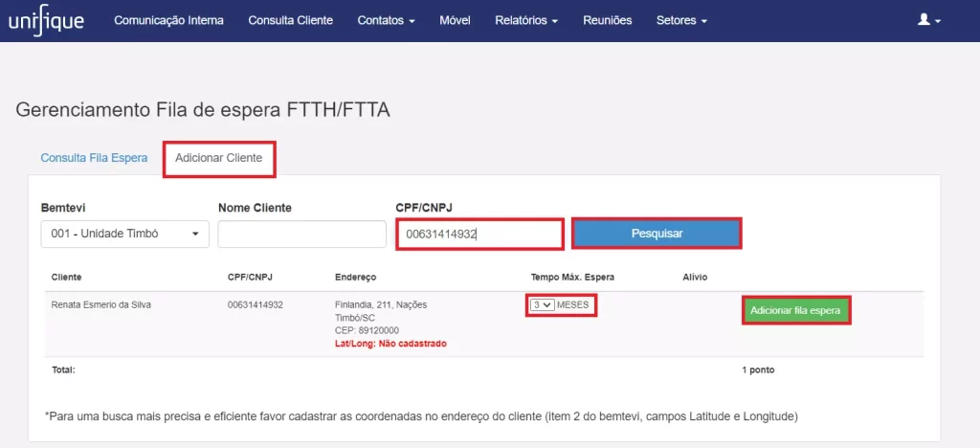The image size is (980, 448).
Task: Click the Lat/Long Não cadastrado warning
Action: pos(390,344)
